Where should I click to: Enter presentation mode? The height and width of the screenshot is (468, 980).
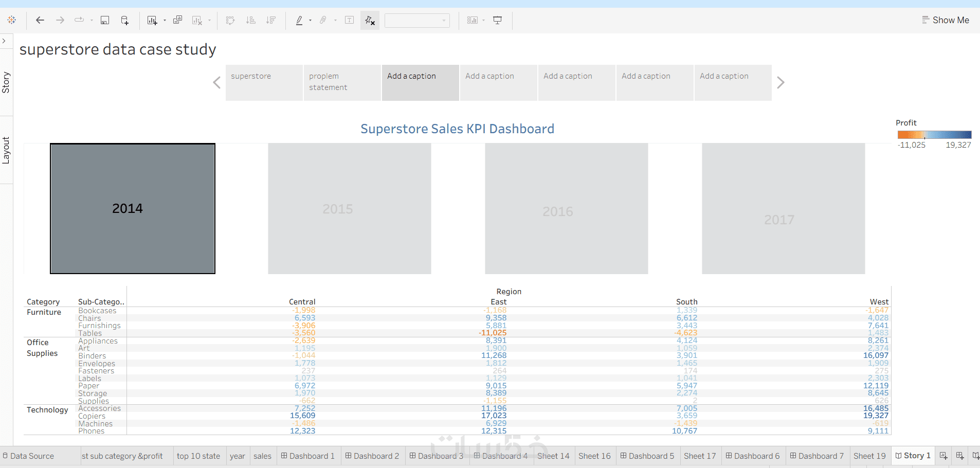498,20
